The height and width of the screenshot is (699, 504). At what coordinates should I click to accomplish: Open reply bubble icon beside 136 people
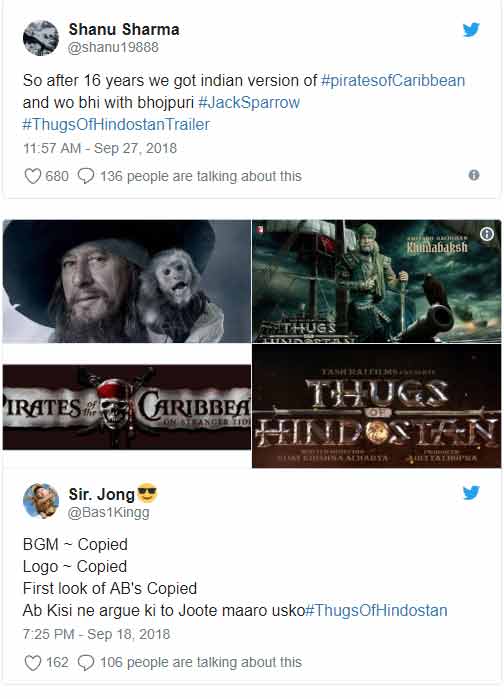[x=86, y=176]
